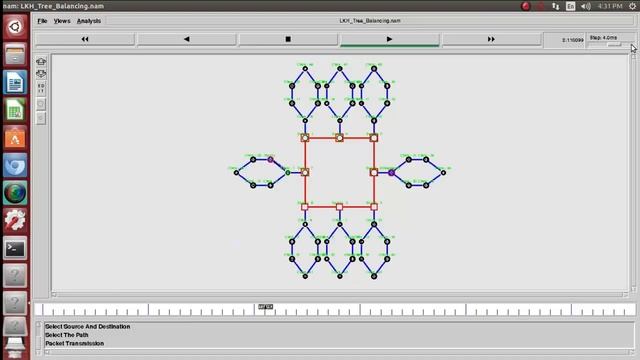Open the network indicator in top panel
Image resolution: width=640 pixels, height=360 pixels.
[556, 6]
